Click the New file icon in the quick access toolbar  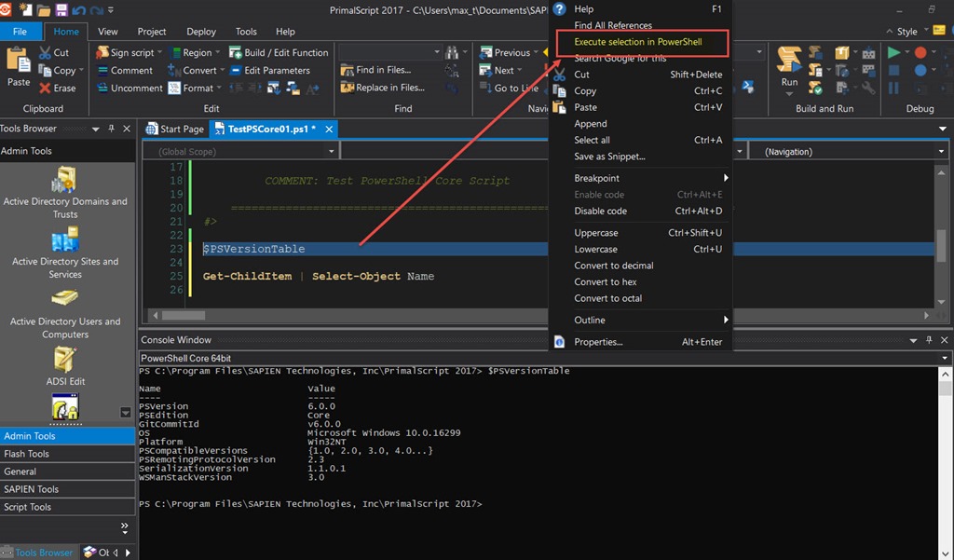[26, 9]
